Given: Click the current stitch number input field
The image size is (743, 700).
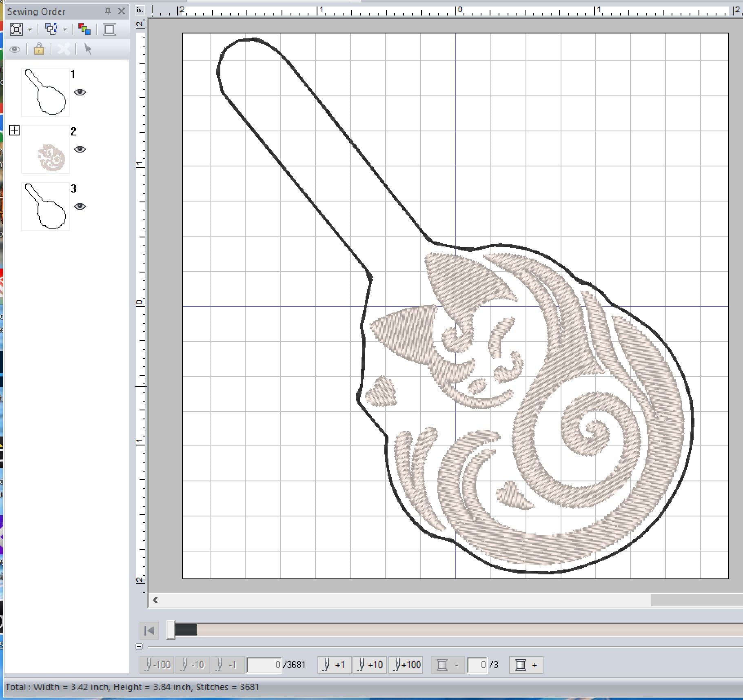Looking at the screenshot, I should 264,665.
